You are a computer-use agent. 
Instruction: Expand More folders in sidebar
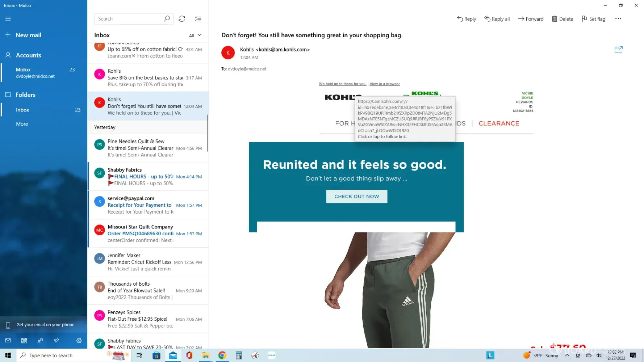click(22, 124)
